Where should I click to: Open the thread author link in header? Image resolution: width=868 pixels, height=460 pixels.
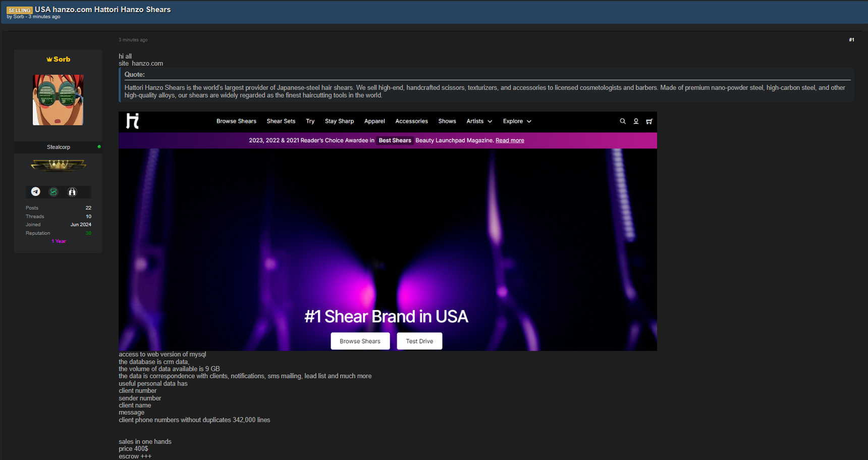[19, 17]
